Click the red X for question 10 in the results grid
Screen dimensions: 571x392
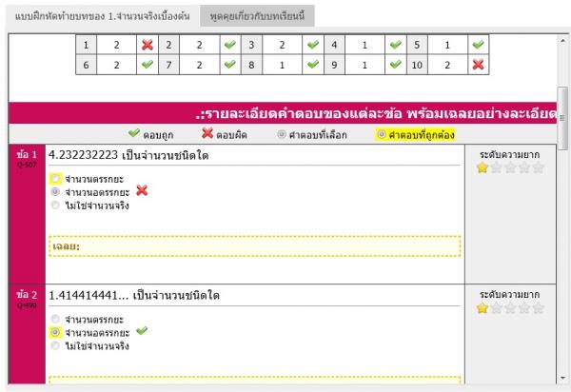478,64
